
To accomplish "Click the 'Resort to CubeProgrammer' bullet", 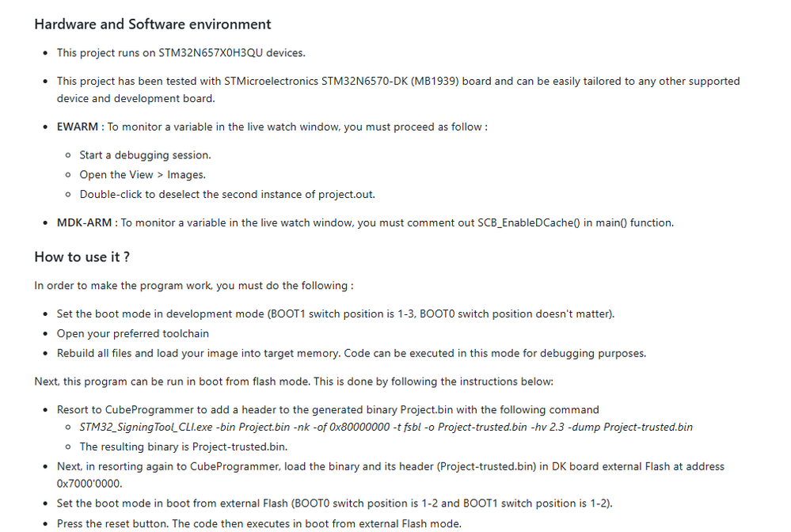I will [328, 410].
